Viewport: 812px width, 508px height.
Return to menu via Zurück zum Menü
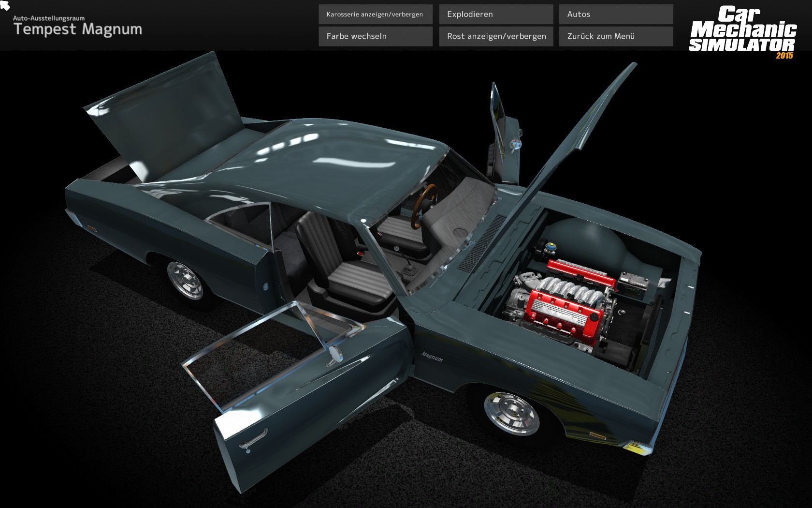(616, 36)
